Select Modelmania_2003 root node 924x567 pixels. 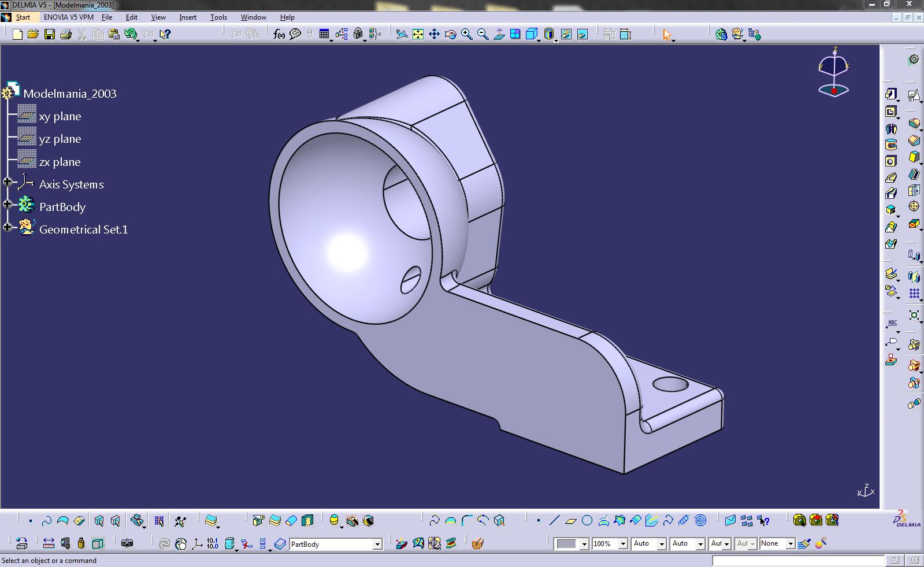70,93
